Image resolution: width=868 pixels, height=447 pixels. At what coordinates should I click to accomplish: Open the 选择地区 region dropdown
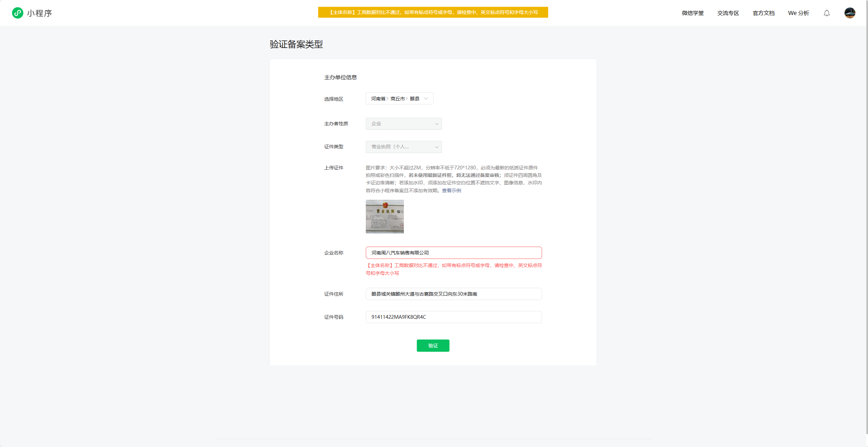pyautogui.click(x=399, y=99)
